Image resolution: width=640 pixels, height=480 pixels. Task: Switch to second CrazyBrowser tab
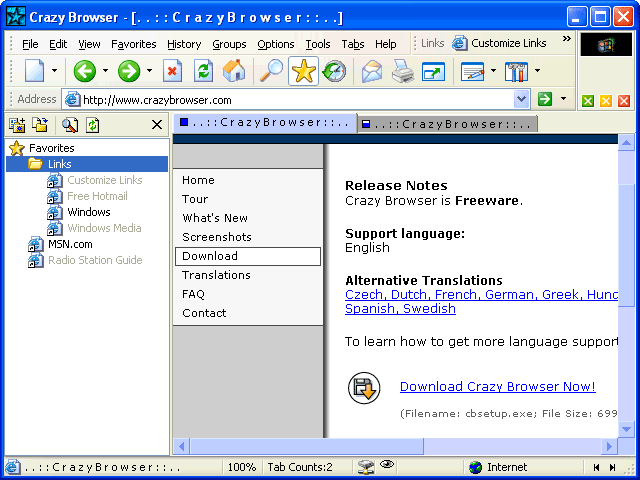coord(447,124)
